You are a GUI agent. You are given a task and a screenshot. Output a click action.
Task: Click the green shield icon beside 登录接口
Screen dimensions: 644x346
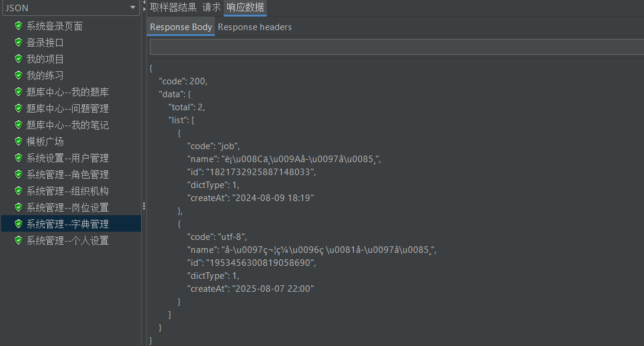pyautogui.click(x=18, y=42)
